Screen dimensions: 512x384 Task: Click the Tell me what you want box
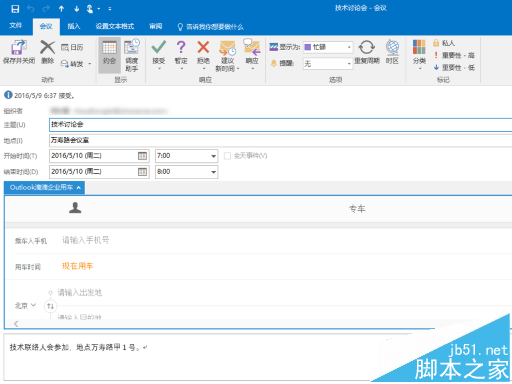211,27
